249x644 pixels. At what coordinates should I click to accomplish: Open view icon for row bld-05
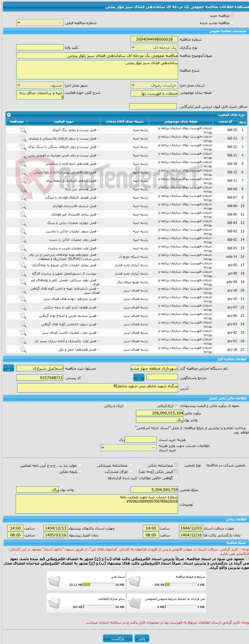pos(22,214)
